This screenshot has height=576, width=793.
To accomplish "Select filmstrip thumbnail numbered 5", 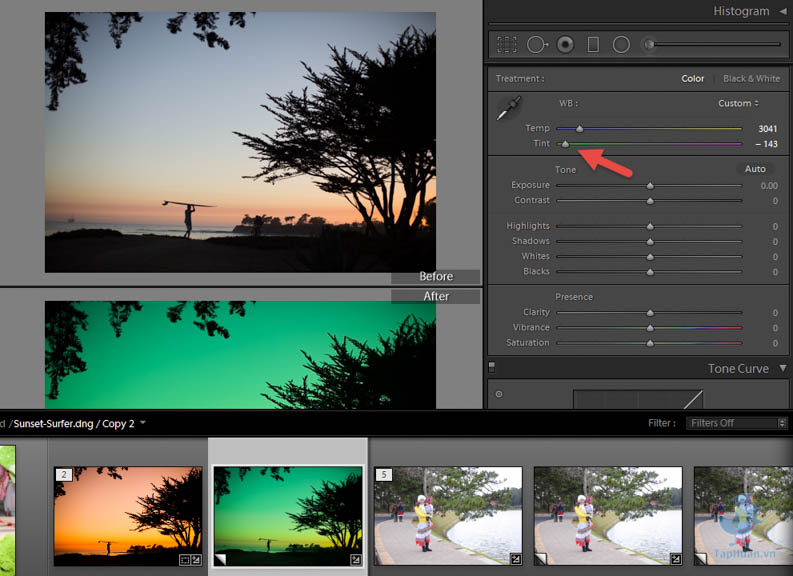I will tap(448, 516).
